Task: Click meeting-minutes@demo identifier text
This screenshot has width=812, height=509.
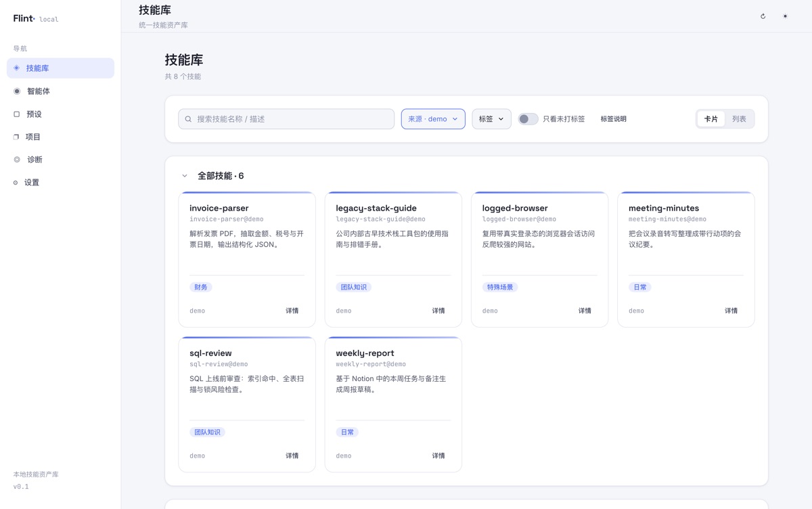Action: 667,219
